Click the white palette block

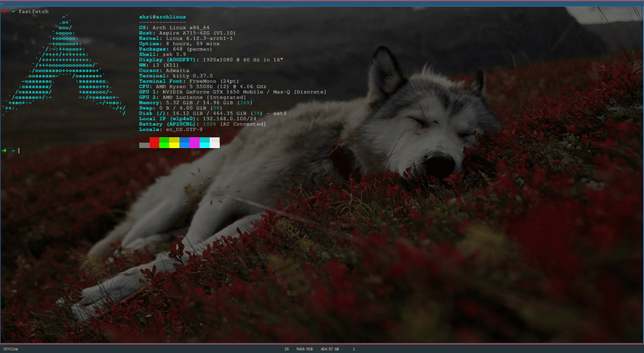[x=214, y=143]
